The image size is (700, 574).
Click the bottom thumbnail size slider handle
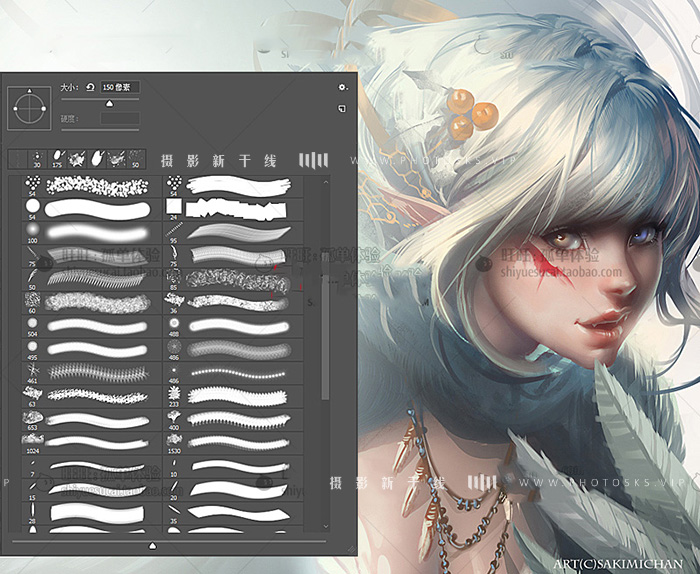tap(152, 545)
